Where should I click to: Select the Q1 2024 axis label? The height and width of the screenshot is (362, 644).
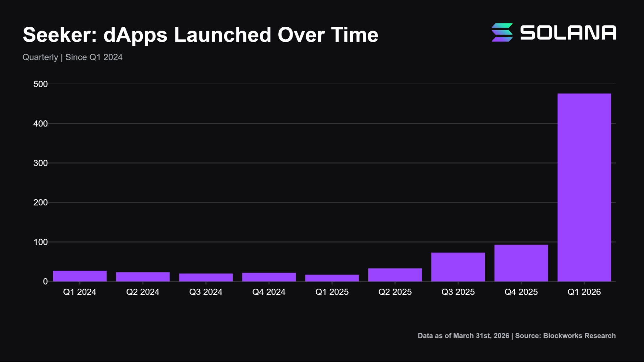coord(80,292)
